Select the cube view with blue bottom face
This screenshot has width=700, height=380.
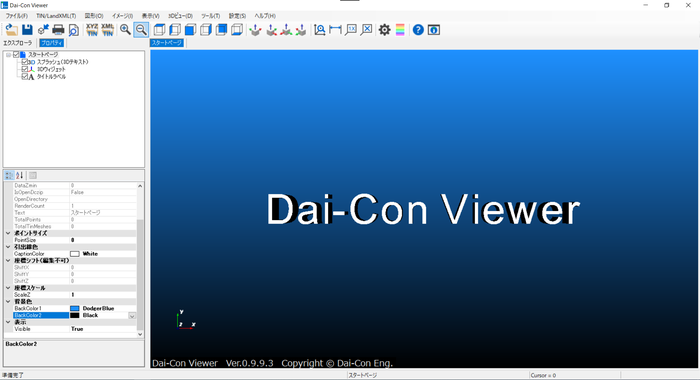click(x=237, y=30)
